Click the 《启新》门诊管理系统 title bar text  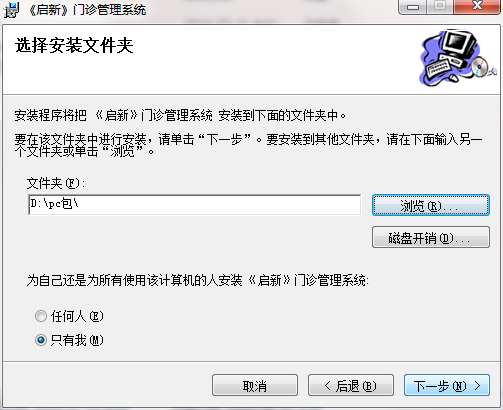(87, 10)
